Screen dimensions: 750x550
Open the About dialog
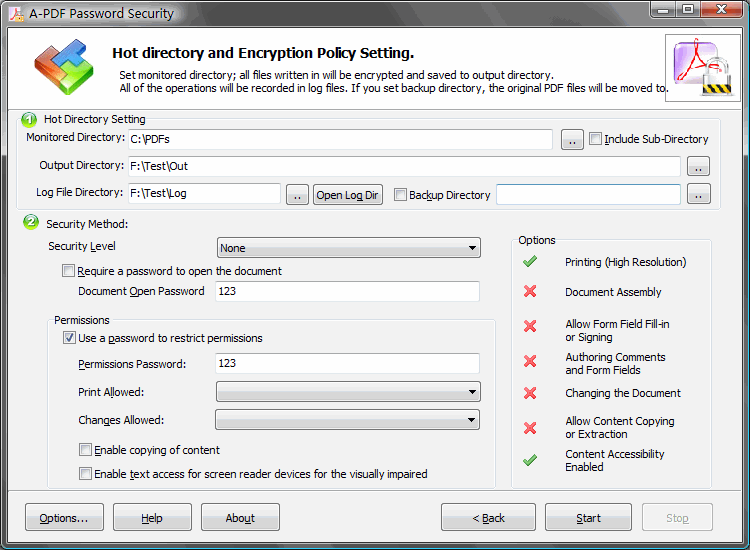coord(240,517)
